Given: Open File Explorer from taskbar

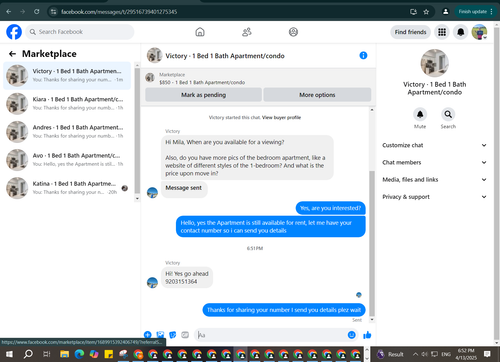Looking at the screenshot, I should click(65, 354).
